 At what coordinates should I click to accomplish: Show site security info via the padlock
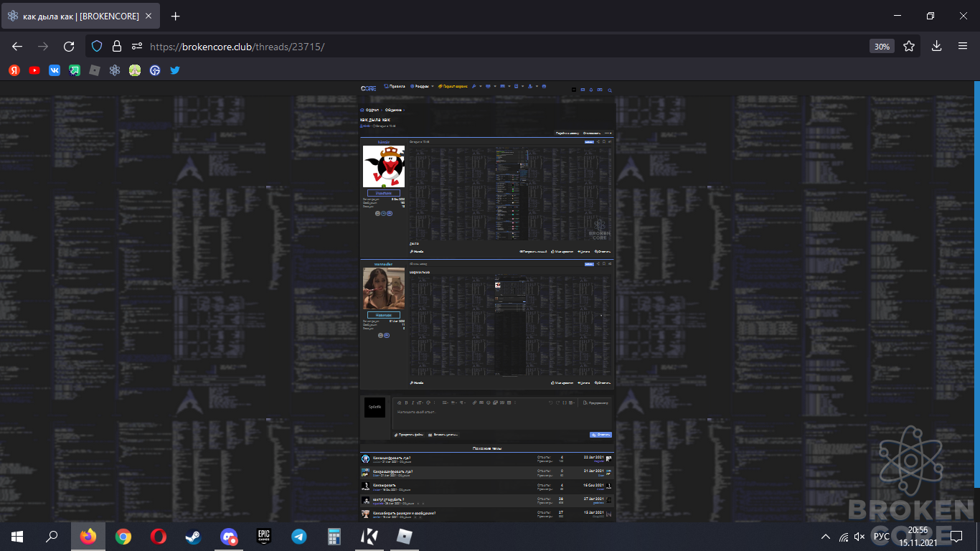pyautogui.click(x=117, y=46)
